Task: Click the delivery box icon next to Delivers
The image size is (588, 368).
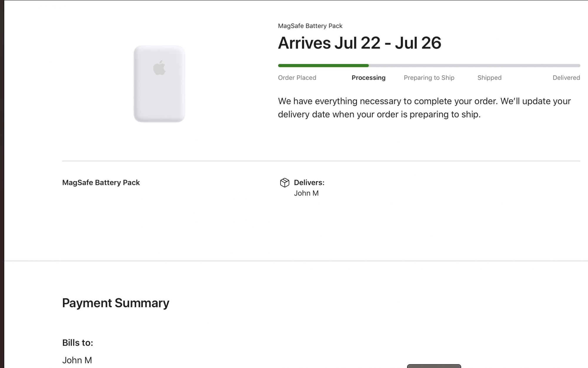Action: (284, 183)
